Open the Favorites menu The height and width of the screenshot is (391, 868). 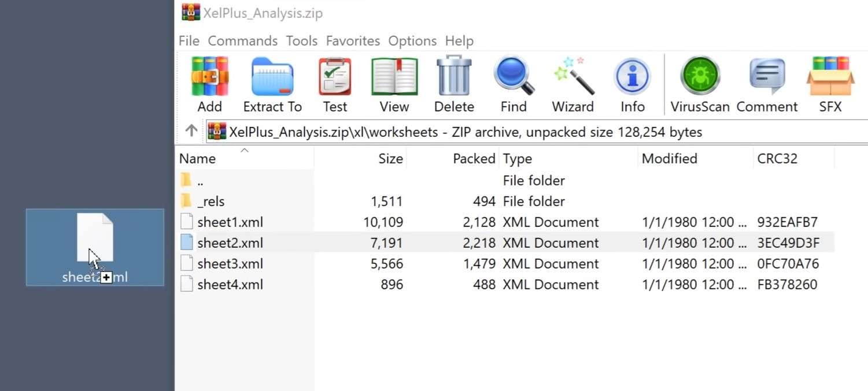click(353, 41)
